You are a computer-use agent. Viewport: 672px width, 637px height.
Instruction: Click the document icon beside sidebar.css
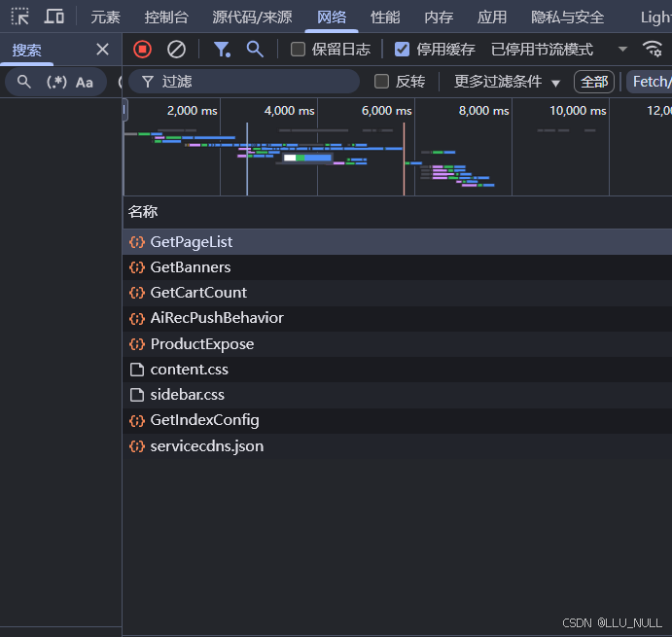click(x=137, y=395)
